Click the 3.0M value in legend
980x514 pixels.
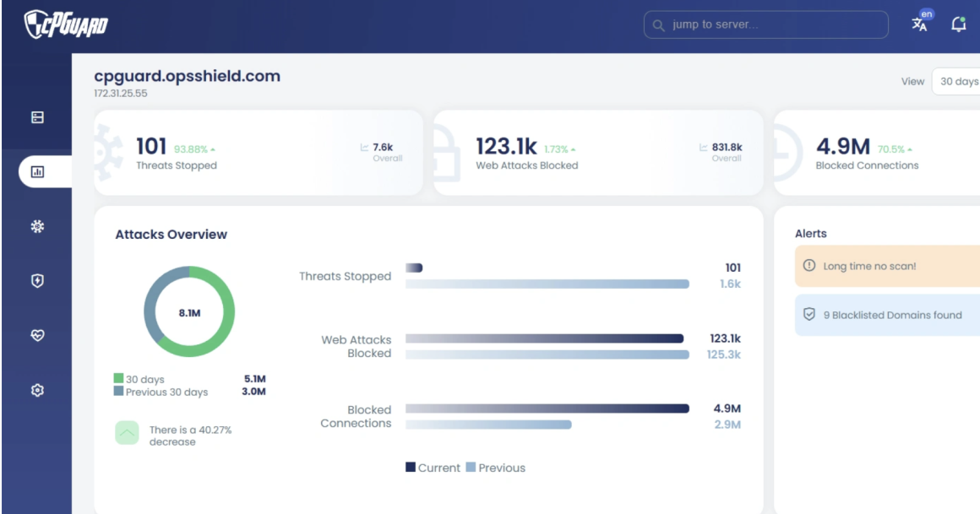pos(253,392)
